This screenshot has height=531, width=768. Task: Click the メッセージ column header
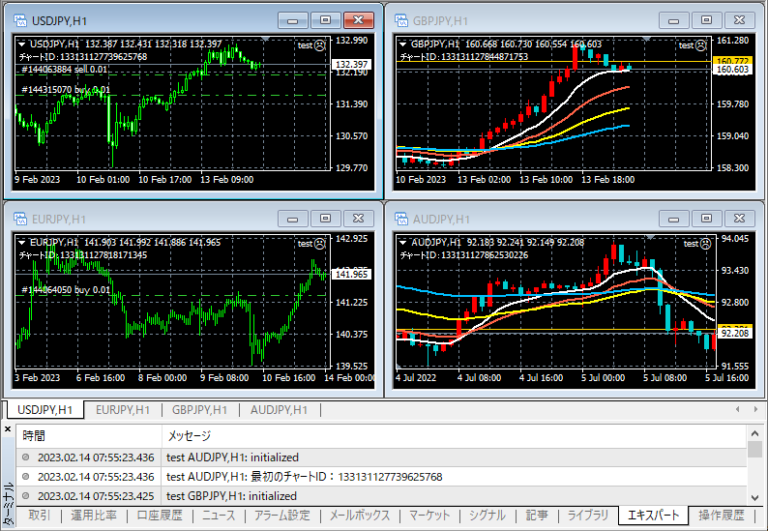click(188, 436)
